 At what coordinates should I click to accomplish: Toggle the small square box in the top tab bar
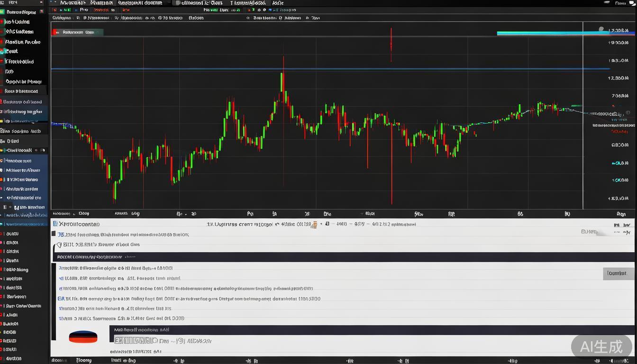tap(177, 3)
